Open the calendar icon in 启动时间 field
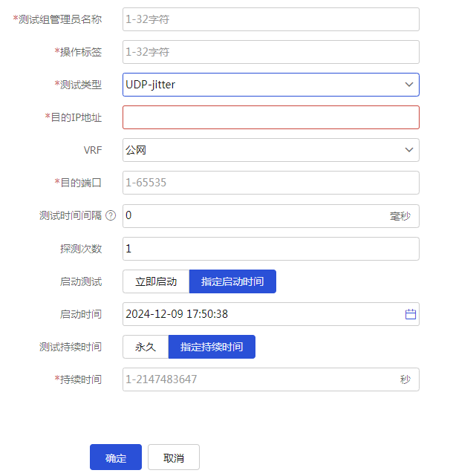 click(x=411, y=314)
